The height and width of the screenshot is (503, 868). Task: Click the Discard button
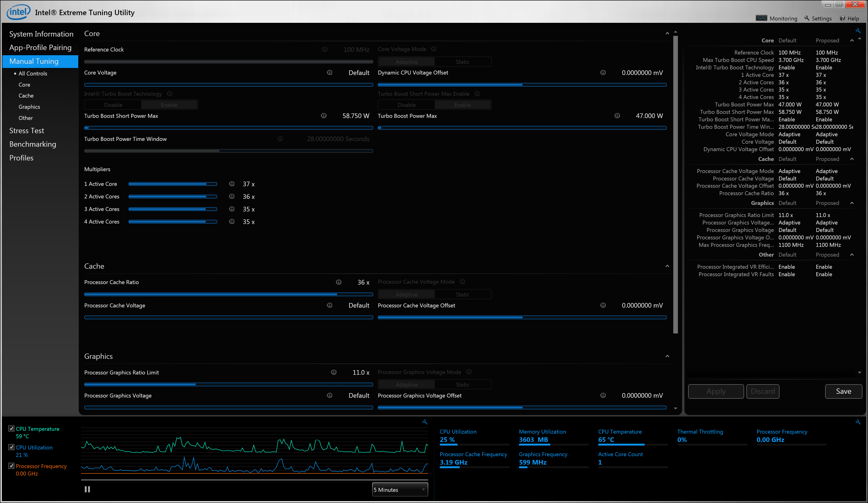coord(763,391)
